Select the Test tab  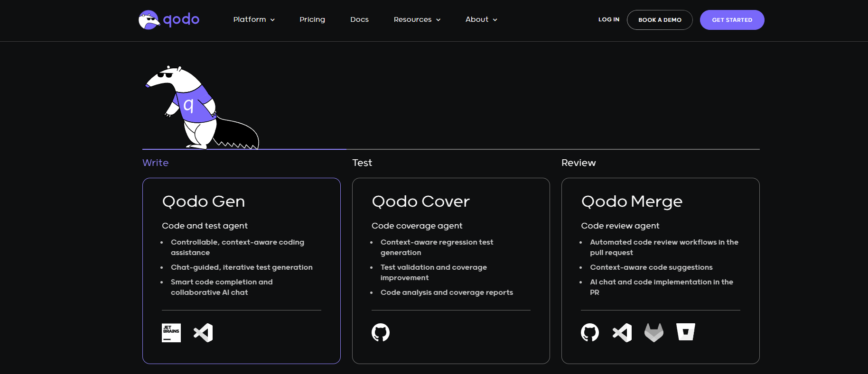pos(362,163)
